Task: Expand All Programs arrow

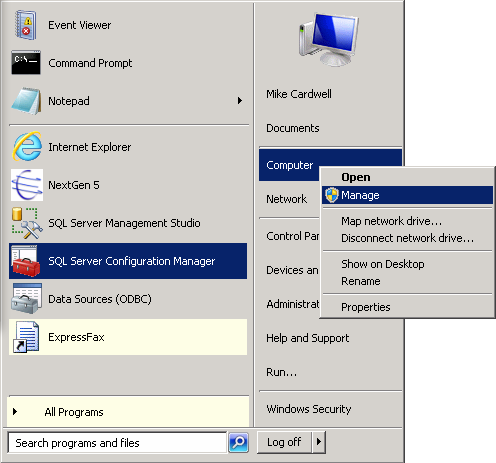Action: tap(15, 412)
